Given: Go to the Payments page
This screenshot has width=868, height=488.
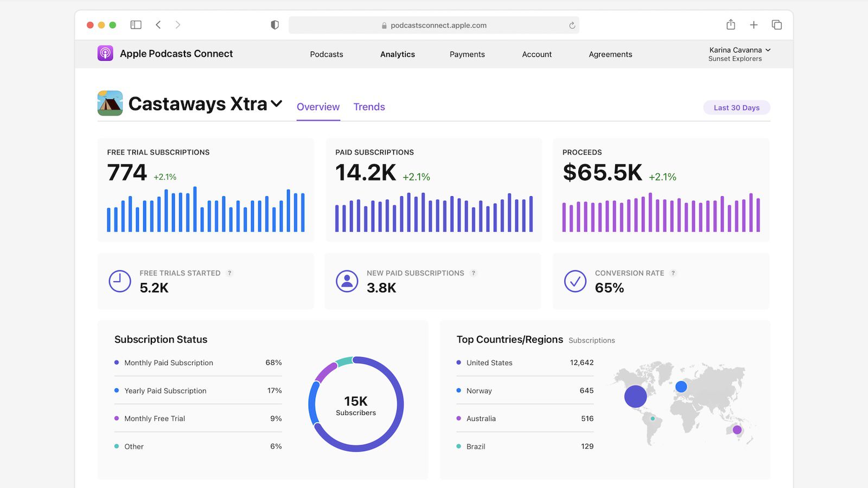Looking at the screenshot, I should pos(467,54).
